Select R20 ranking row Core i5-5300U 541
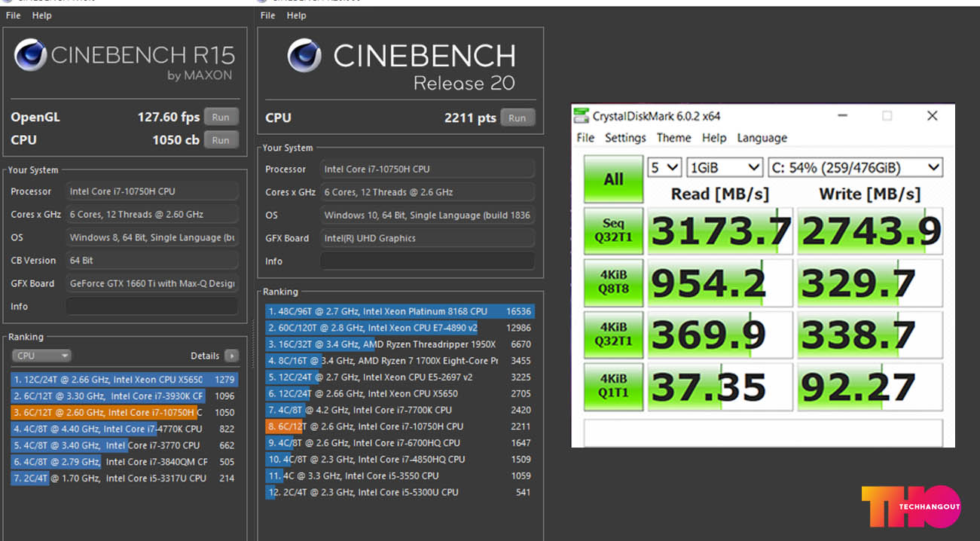 pyautogui.click(x=400, y=492)
